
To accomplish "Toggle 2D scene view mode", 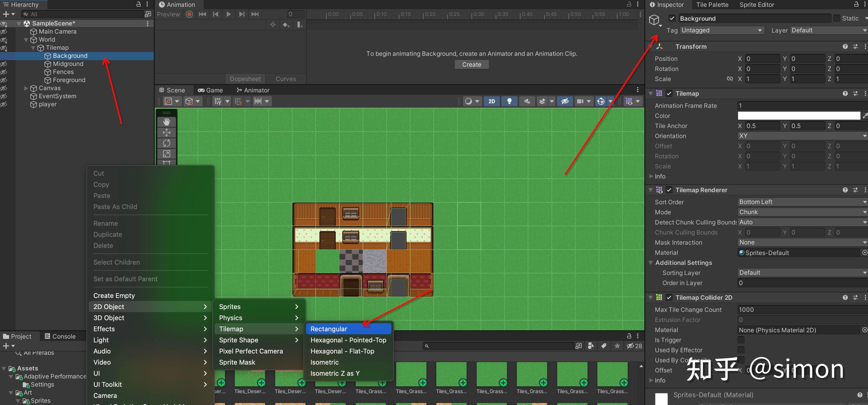I will click(x=492, y=101).
